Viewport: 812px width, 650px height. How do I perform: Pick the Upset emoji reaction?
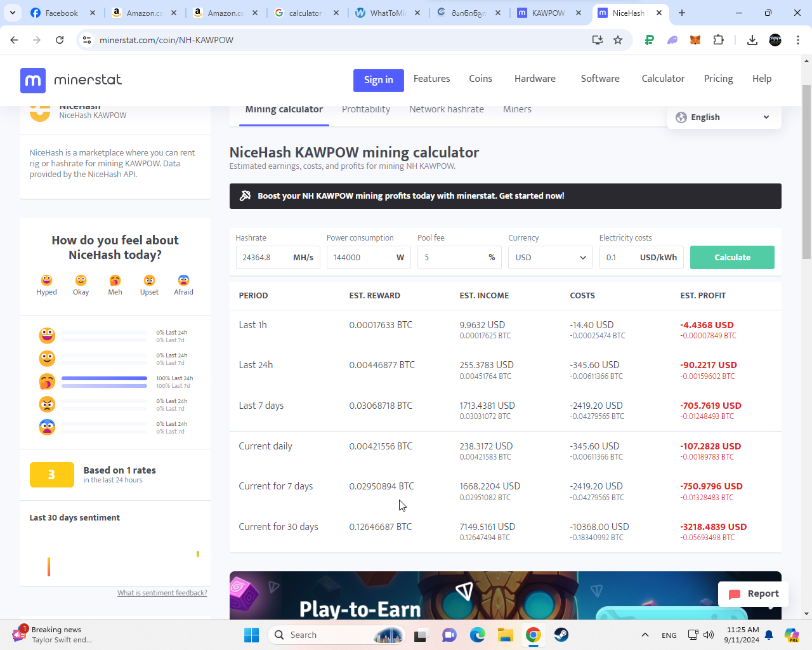[x=149, y=281]
